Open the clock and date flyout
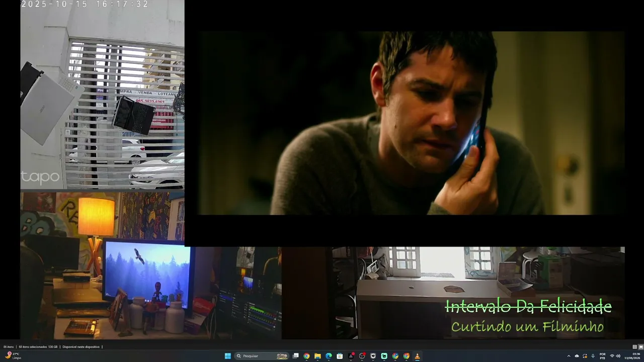The height and width of the screenshot is (362, 644). [633, 356]
